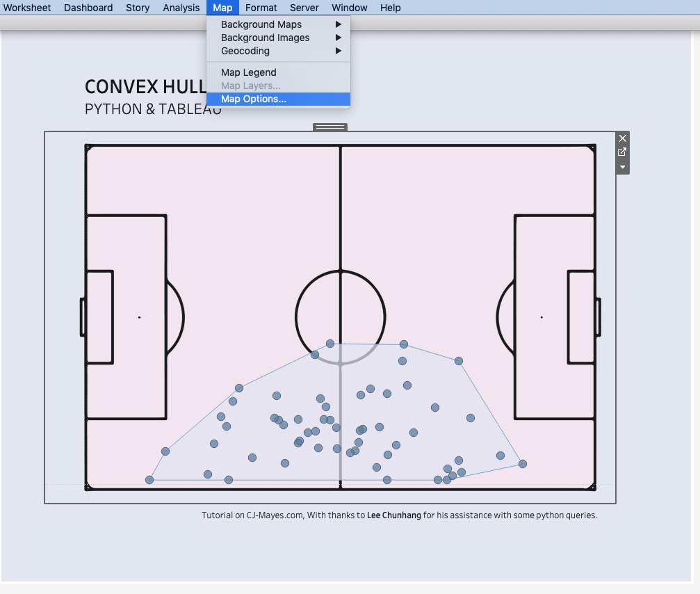The width and height of the screenshot is (700, 594).
Task: Select Map Options... in the Map menu
Action: click(254, 99)
